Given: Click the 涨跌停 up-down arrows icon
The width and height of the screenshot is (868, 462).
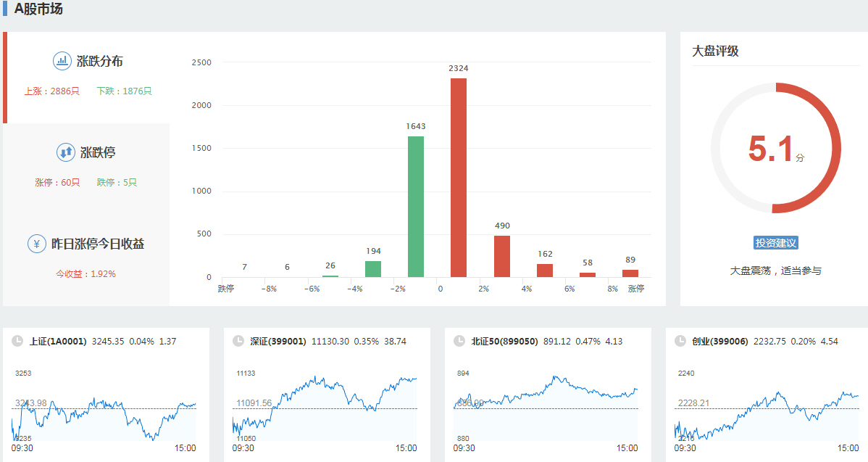Looking at the screenshot, I should [66, 152].
